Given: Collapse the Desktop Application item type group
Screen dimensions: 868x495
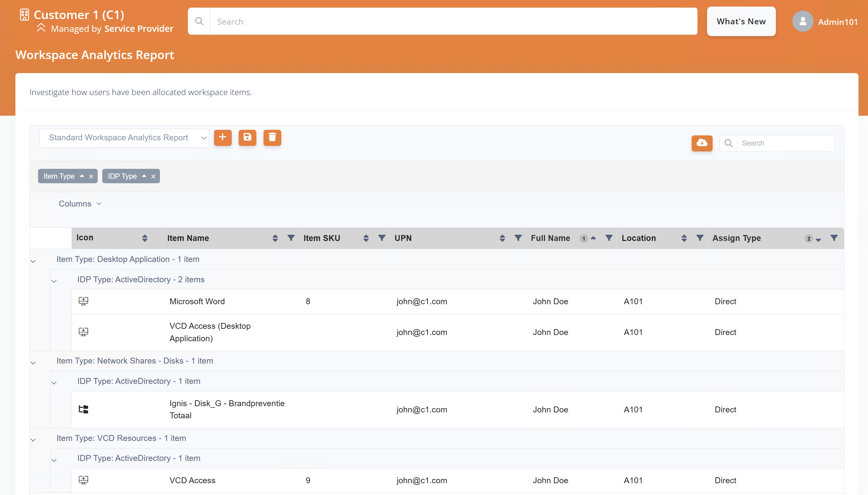Looking at the screenshot, I should (33, 261).
